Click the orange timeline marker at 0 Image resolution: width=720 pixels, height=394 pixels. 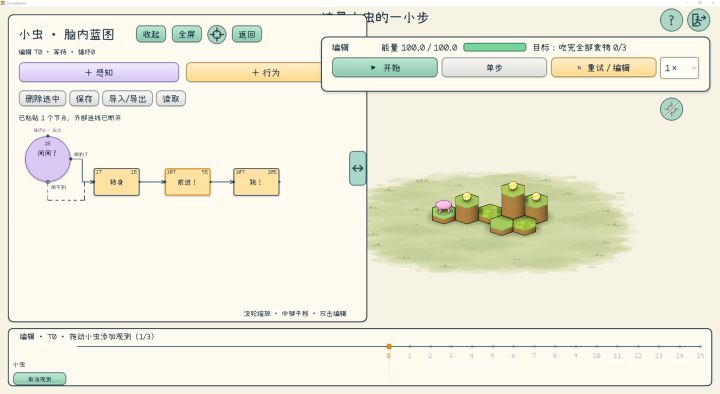tap(389, 347)
